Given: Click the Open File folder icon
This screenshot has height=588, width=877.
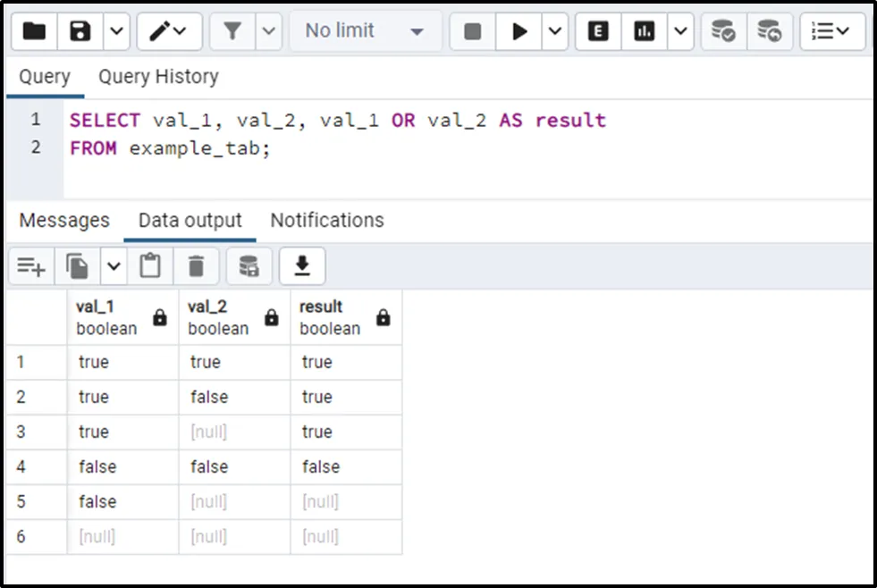Looking at the screenshot, I should 34,31.
